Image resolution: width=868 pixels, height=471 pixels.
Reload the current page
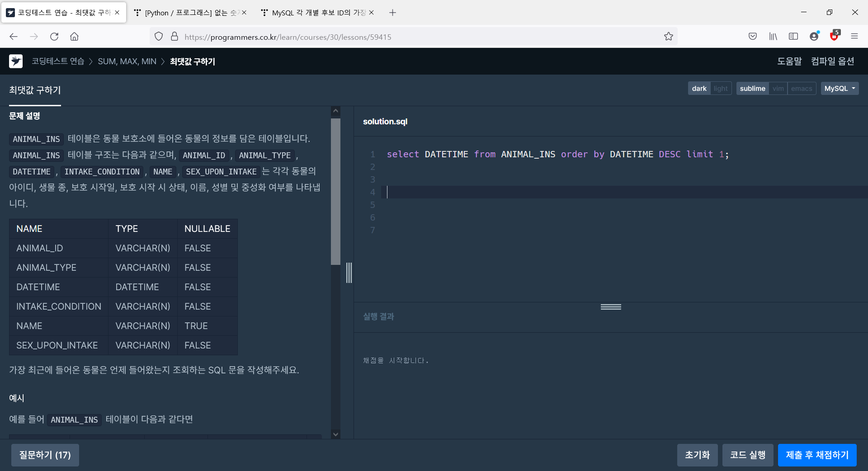[x=54, y=37]
